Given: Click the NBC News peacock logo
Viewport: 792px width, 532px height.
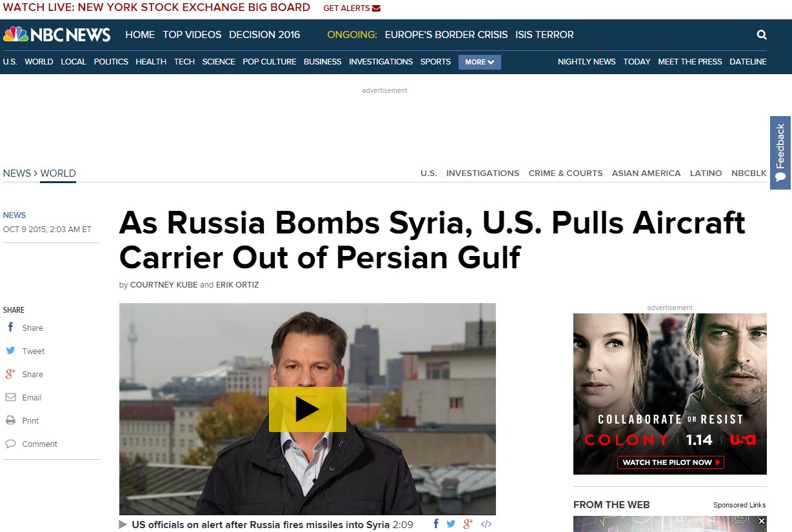Looking at the screenshot, I should (57, 35).
